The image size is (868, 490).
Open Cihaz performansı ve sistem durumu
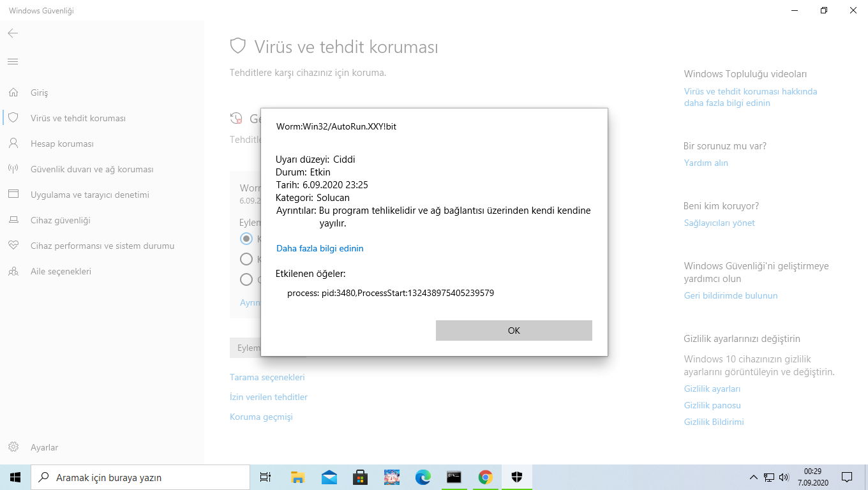pos(102,246)
